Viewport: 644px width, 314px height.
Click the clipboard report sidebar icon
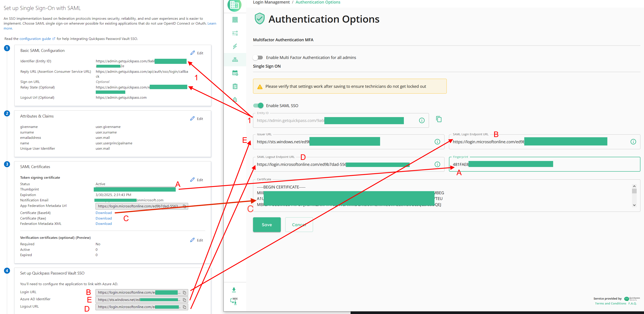[235, 86]
